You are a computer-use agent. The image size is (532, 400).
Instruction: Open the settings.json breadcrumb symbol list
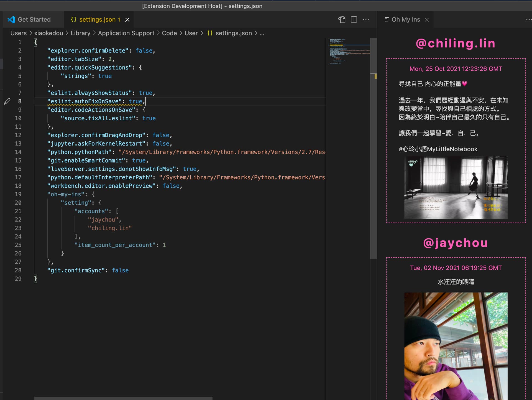pyautogui.click(x=233, y=33)
